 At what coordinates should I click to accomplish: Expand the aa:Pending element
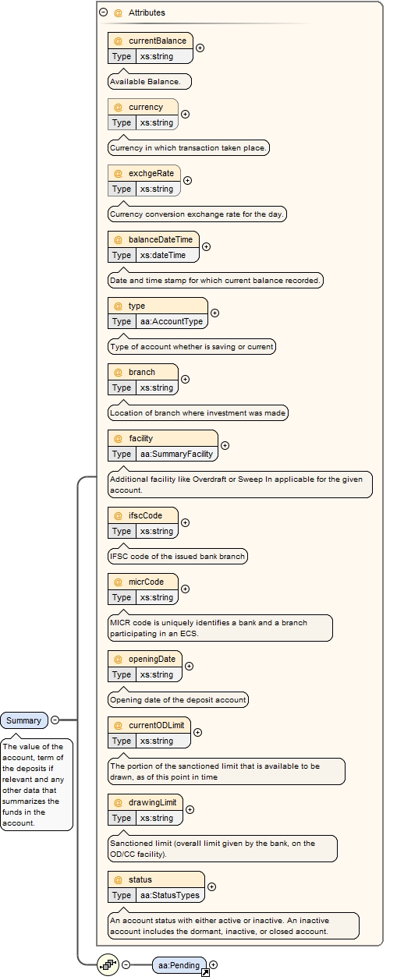pyautogui.click(x=214, y=965)
